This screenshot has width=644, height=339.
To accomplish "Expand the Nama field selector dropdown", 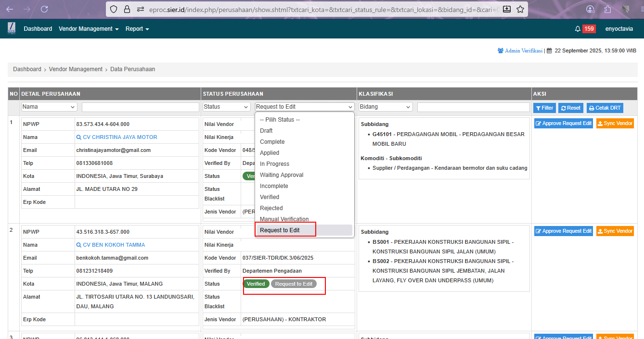I will 49,107.
